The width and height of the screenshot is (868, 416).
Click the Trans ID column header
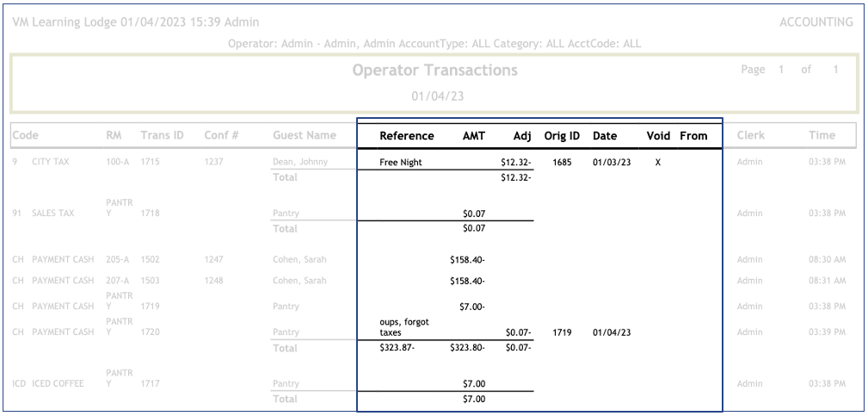click(162, 135)
